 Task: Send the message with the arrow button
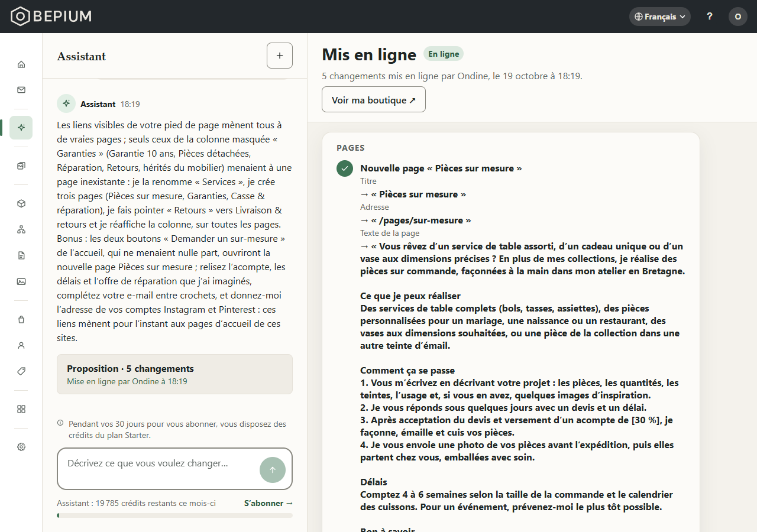click(x=273, y=470)
